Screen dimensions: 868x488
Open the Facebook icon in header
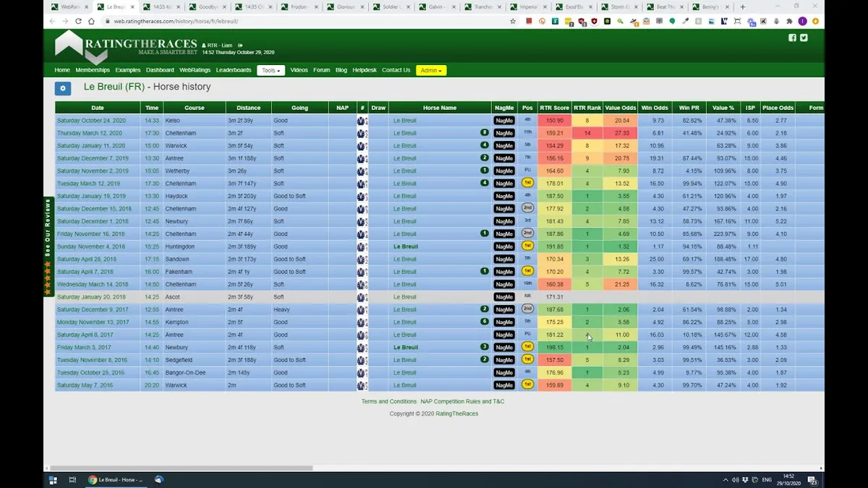coord(793,38)
